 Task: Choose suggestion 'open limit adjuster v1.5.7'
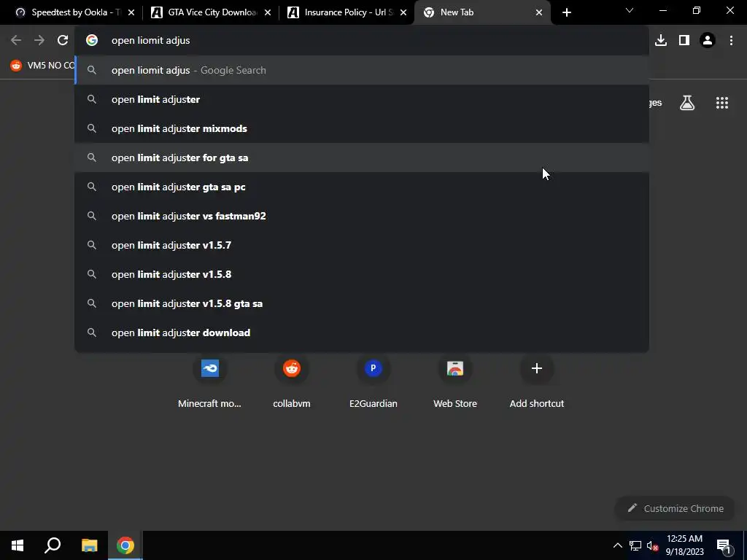pos(362,245)
